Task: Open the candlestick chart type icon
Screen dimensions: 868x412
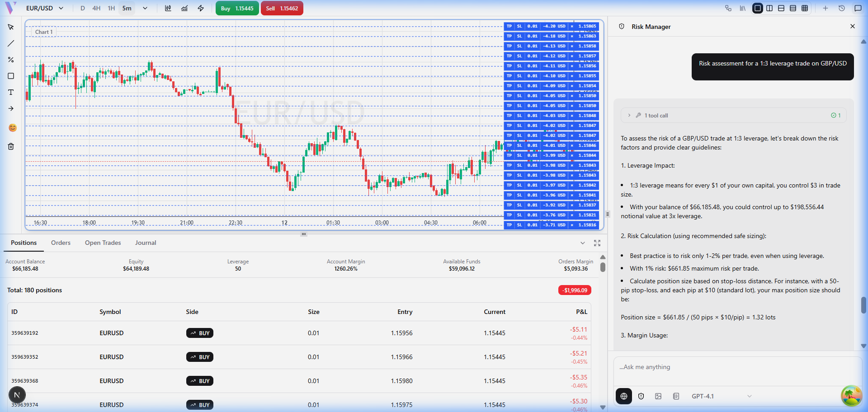Action: [168, 8]
